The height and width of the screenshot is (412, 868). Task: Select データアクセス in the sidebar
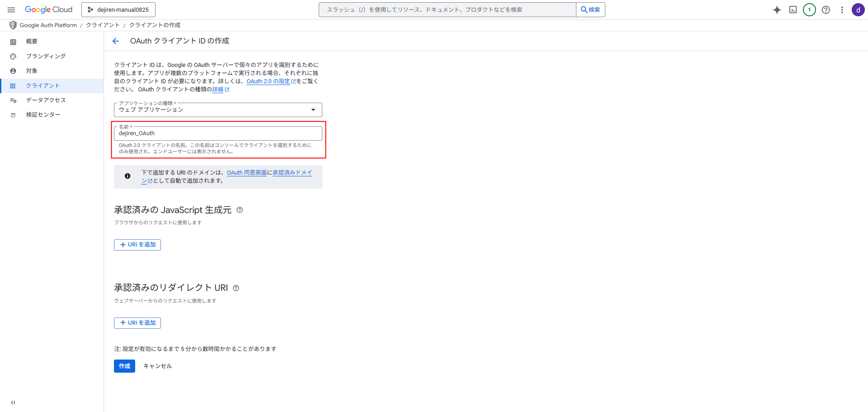point(46,100)
